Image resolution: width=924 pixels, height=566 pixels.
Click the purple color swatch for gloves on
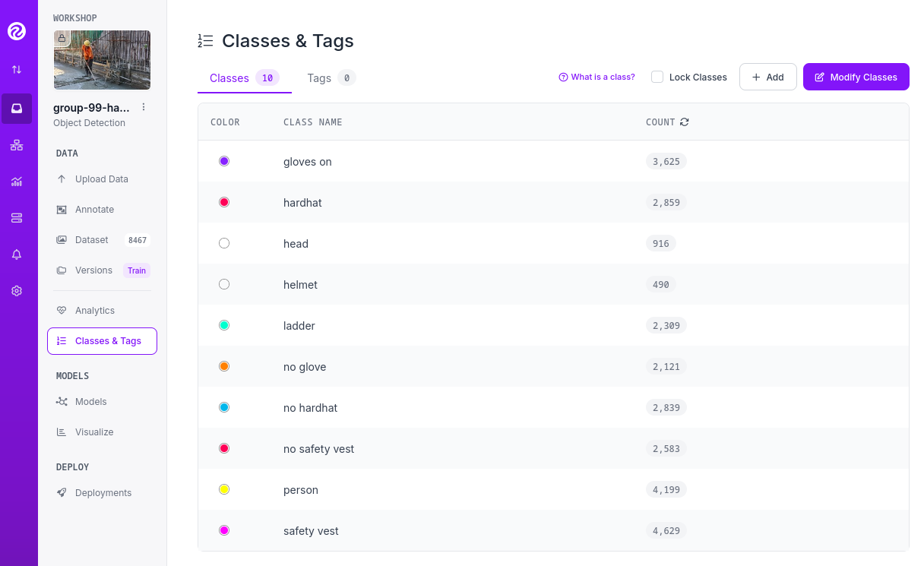[x=224, y=161]
